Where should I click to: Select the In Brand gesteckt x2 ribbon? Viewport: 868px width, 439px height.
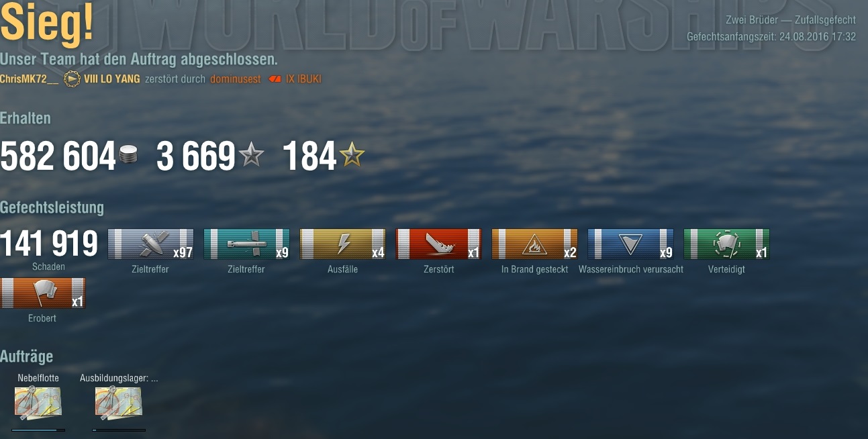[535, 244]
